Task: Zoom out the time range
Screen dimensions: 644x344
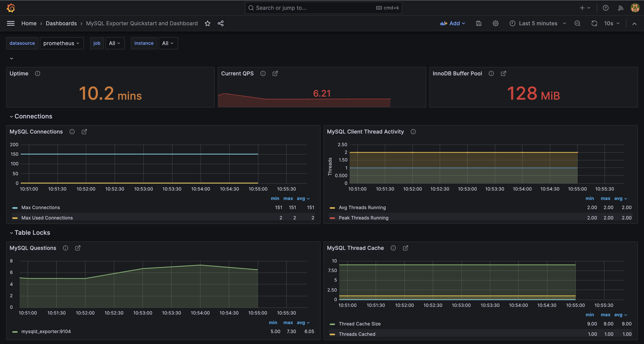Action: tap(577, 24)
